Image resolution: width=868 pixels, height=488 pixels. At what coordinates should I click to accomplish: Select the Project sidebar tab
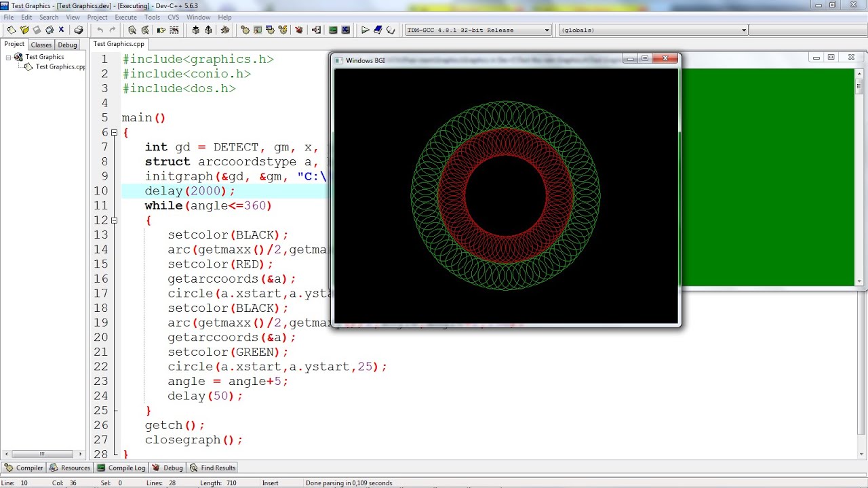tap(14, 44)
